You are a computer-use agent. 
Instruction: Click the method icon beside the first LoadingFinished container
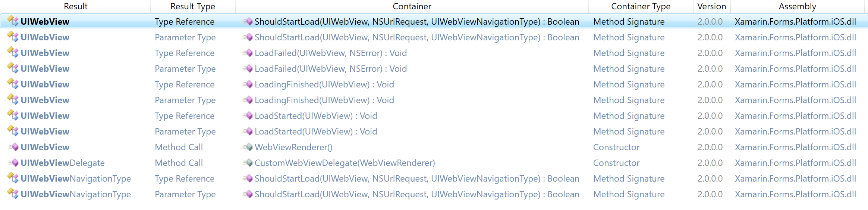click(x=248, y=84)
